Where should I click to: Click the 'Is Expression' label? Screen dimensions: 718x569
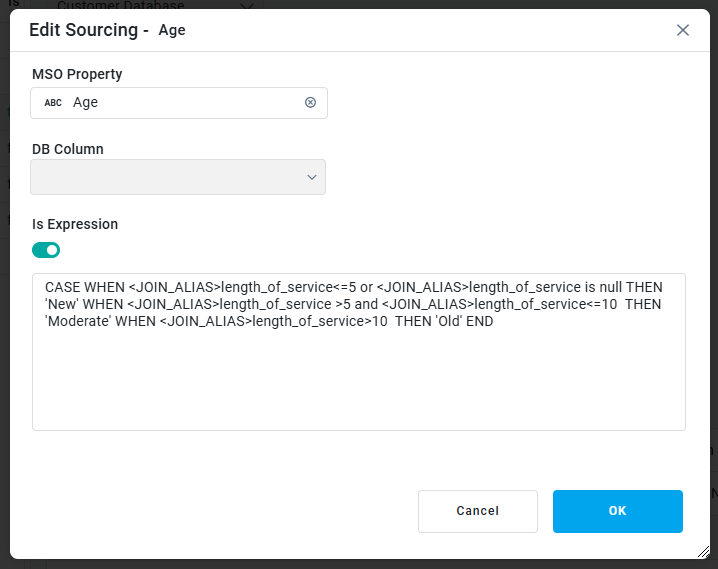(75, 224)
